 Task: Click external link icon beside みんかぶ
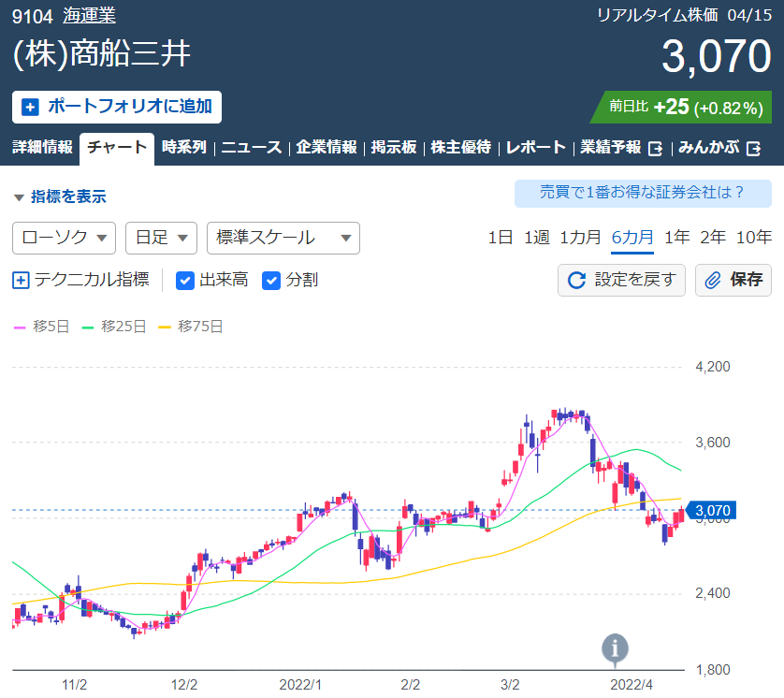[753, 149]
